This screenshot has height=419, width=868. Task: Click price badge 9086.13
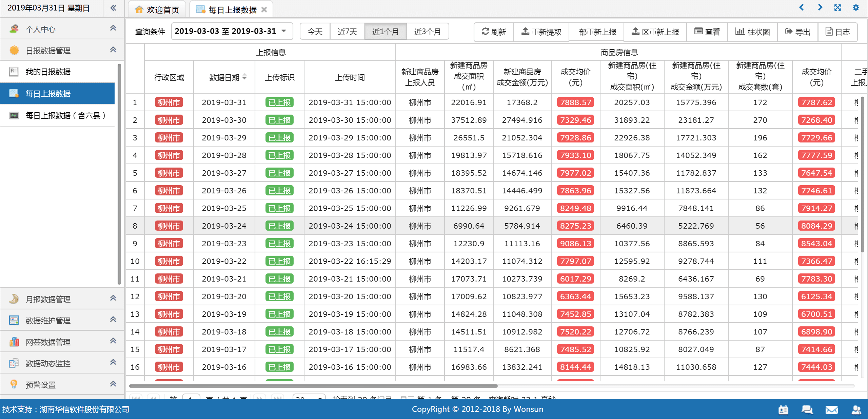(575, 243)
